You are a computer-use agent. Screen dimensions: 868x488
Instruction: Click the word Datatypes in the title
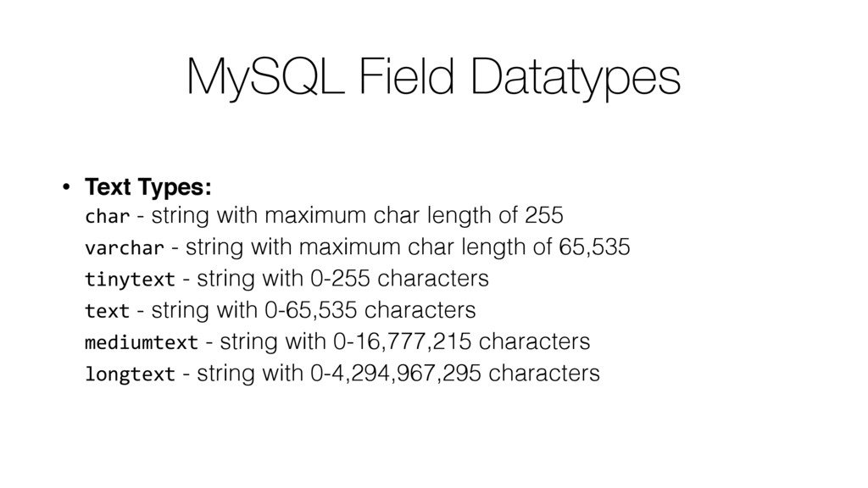coord(576,79)
